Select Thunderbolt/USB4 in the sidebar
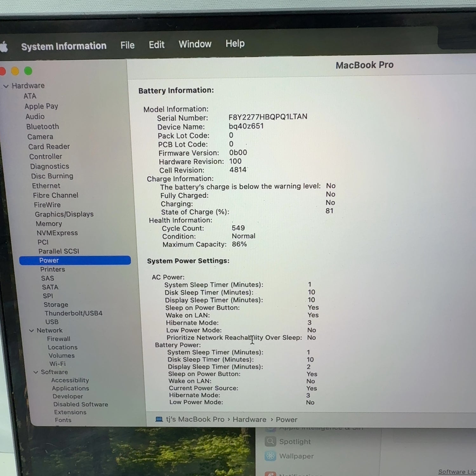 (x=73, y=313)
